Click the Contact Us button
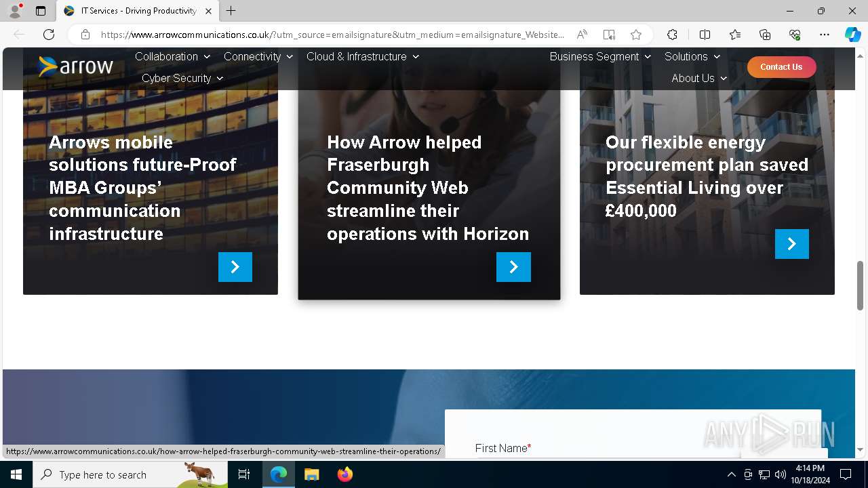The height and width of the screenshot is (488, 868). [781, 66]
